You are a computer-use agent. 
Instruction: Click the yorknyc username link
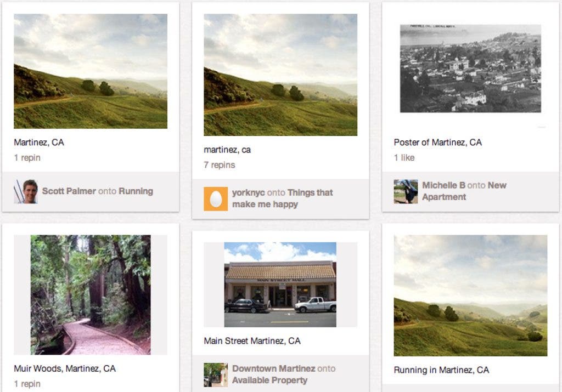pos(249,192)
